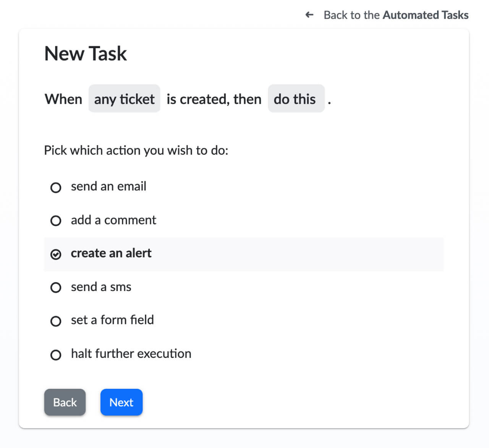Click the back arrow icon at top
Screen dimensions: 489x448
click(x=309, y=15)
